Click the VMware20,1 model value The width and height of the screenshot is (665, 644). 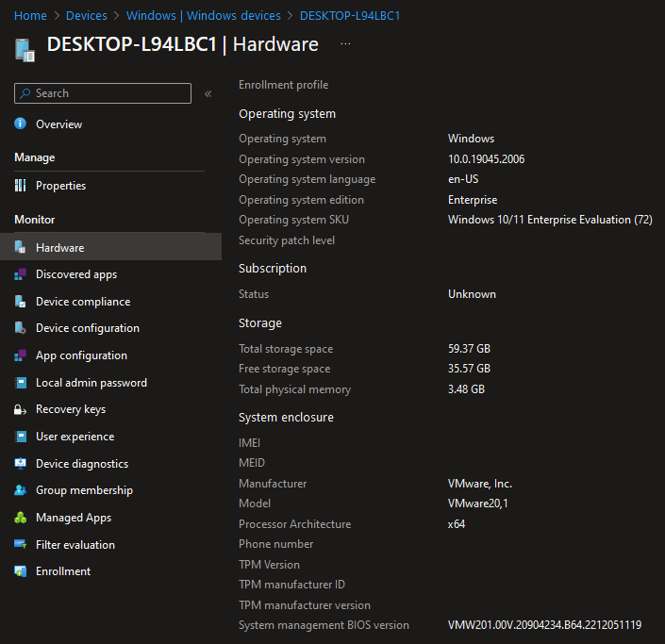477,504
